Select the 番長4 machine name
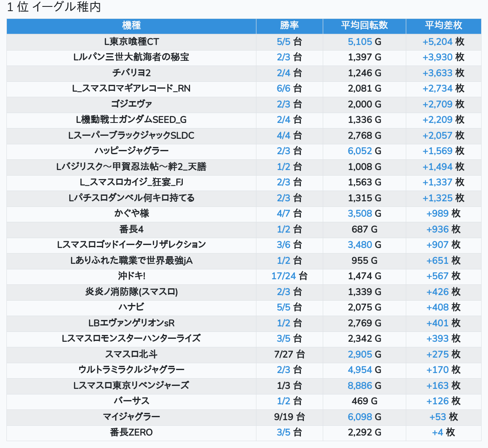The width and height of the screenshot is (488, 448). [131, 229]
